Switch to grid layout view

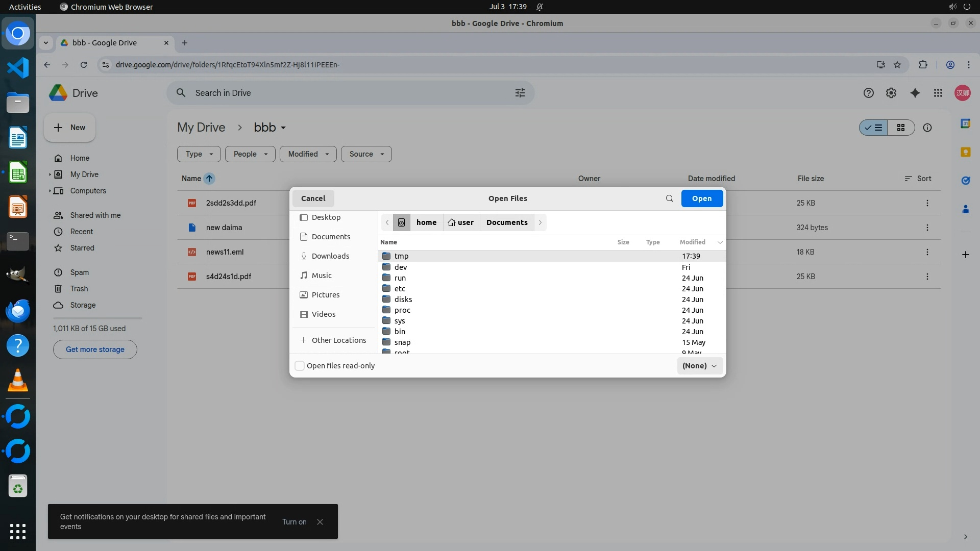click(900, 128)
